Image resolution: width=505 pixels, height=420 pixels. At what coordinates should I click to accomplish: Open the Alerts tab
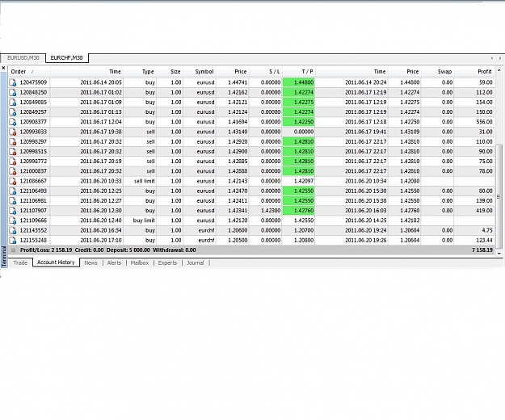pyautogui.click(x=114, y=263)
